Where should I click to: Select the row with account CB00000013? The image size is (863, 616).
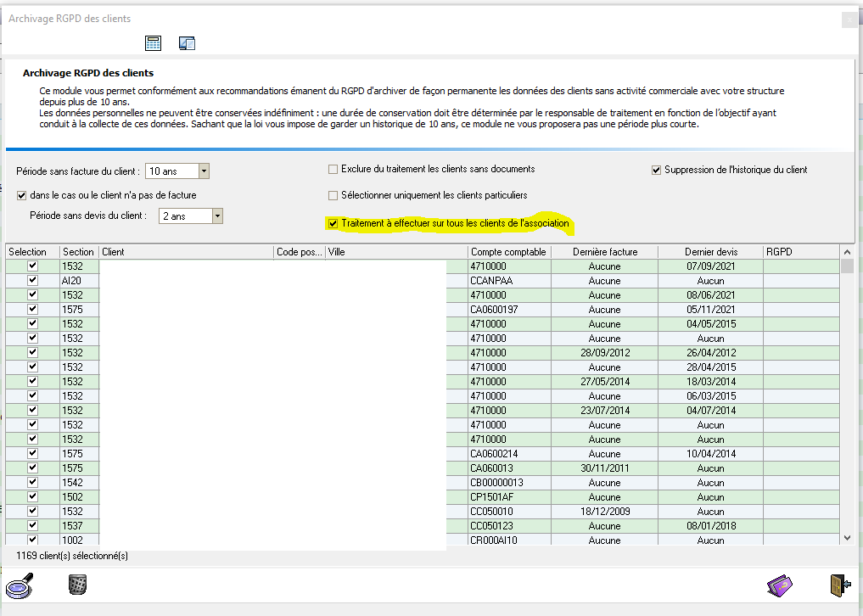32,483
